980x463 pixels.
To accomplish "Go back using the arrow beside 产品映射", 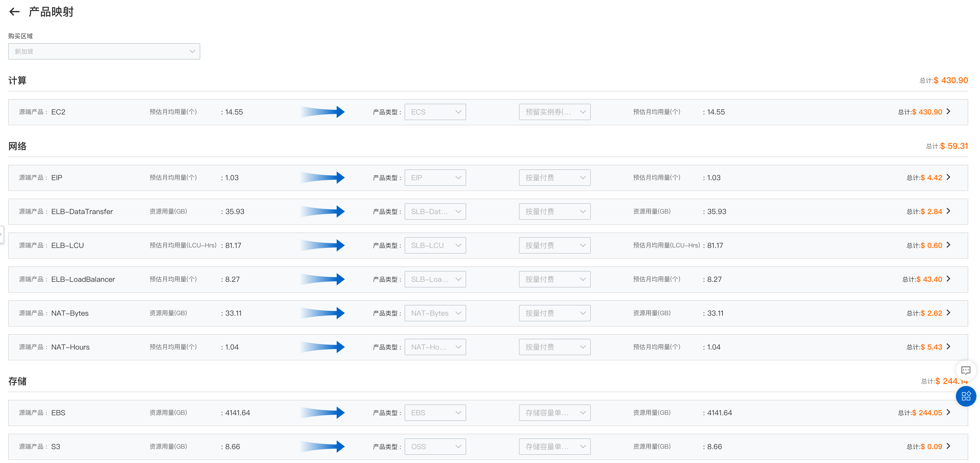I will coord(14,12).
